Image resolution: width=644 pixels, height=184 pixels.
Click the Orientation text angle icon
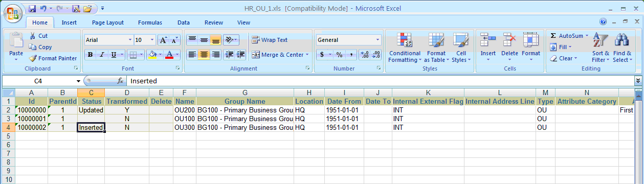point(231,40)
